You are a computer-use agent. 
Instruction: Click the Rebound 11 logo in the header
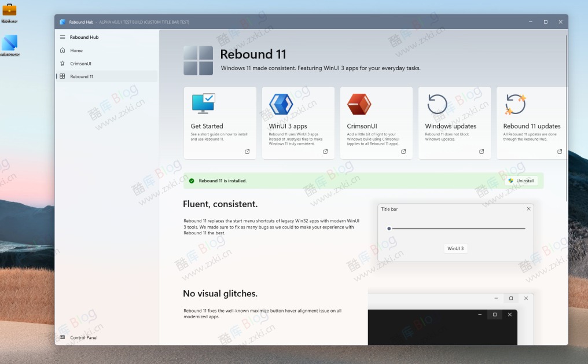pyautogui.click(x=198, y=59)
